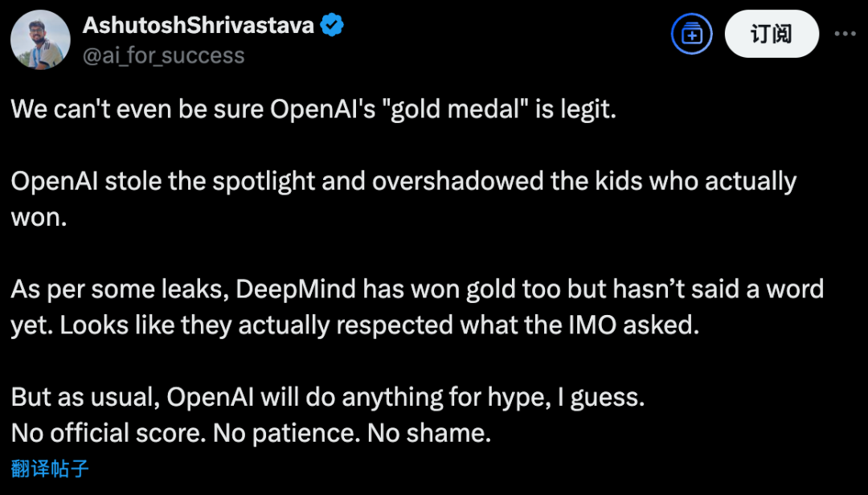
Task: Open Ashutosh Shrivastava's profile picture
Action: [40, 40]
